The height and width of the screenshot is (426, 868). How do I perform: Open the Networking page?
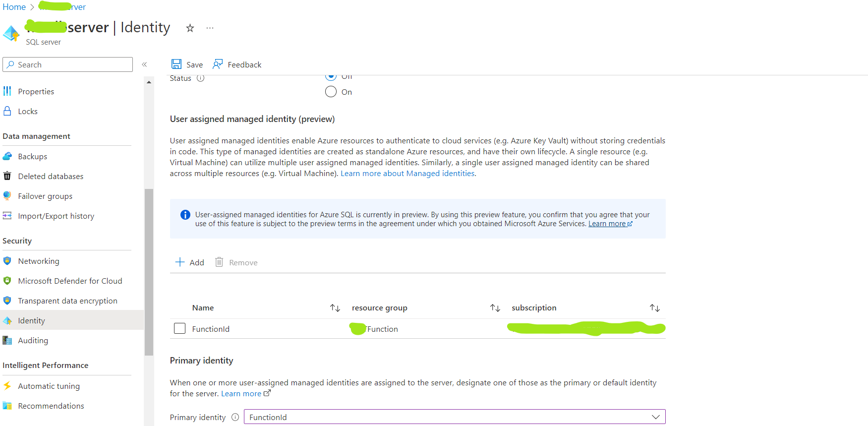click(x=39, y=261)
